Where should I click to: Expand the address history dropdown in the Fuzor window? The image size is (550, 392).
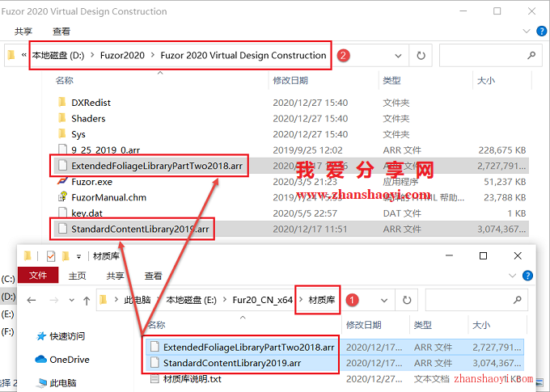pos(398,56)
